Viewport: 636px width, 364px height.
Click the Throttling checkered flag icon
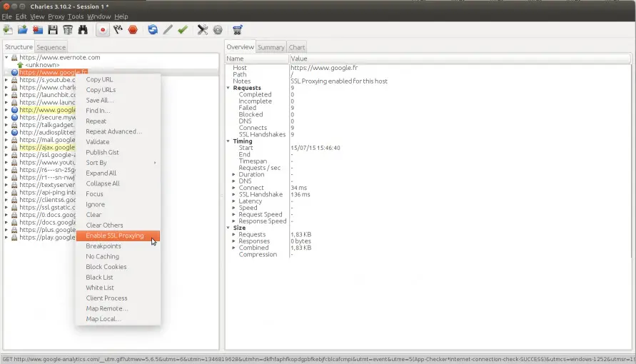[x=118, y=29]
